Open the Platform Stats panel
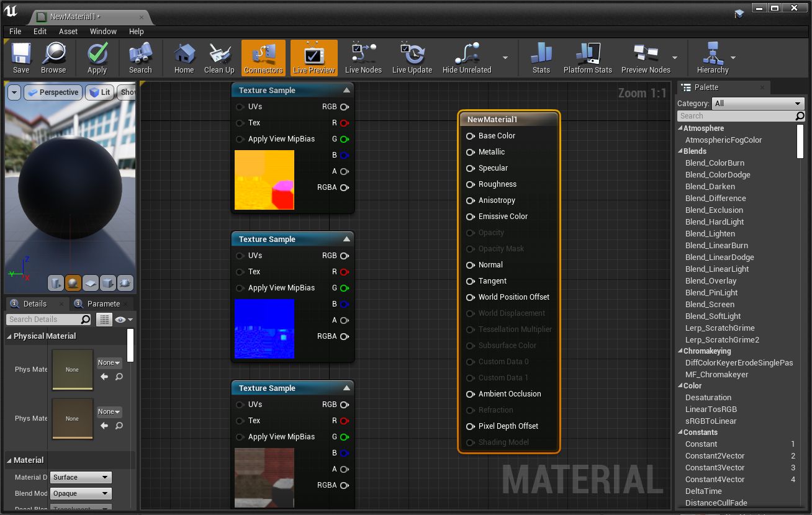The width and height of the screenshot is (812, 515). coord(587,58)
